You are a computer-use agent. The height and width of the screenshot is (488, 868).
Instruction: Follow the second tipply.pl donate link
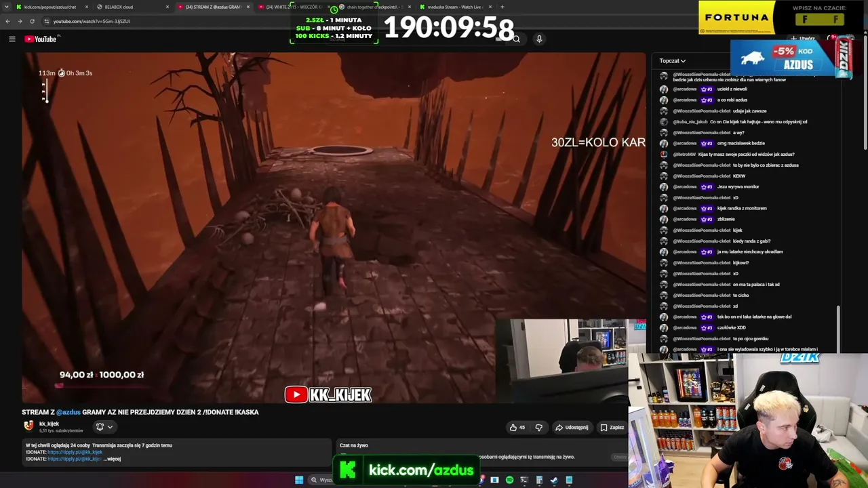pyautogui.click(x=75, y=459)
